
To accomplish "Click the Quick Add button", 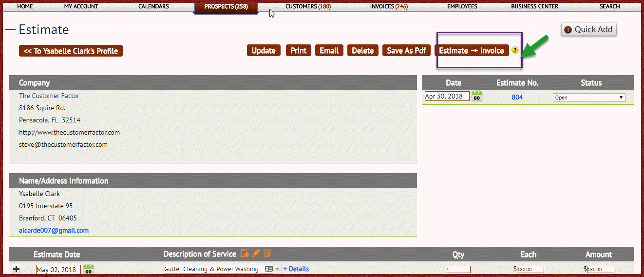I will 588,29.
